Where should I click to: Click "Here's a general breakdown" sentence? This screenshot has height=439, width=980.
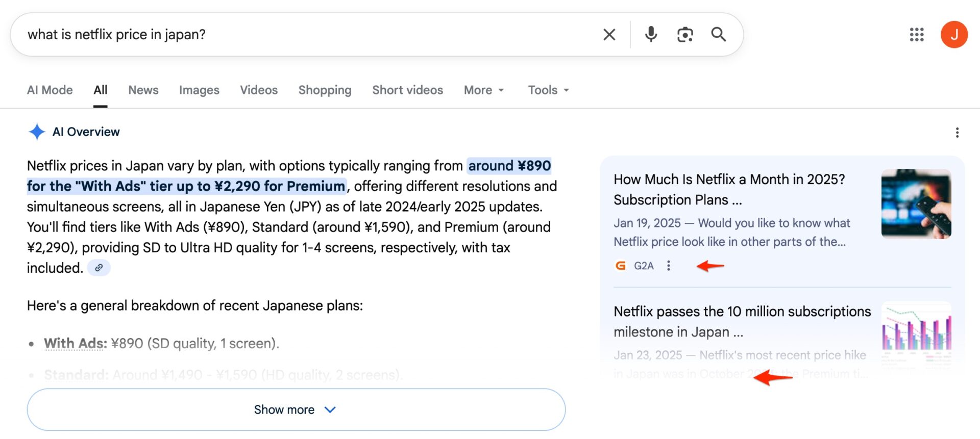195,306
